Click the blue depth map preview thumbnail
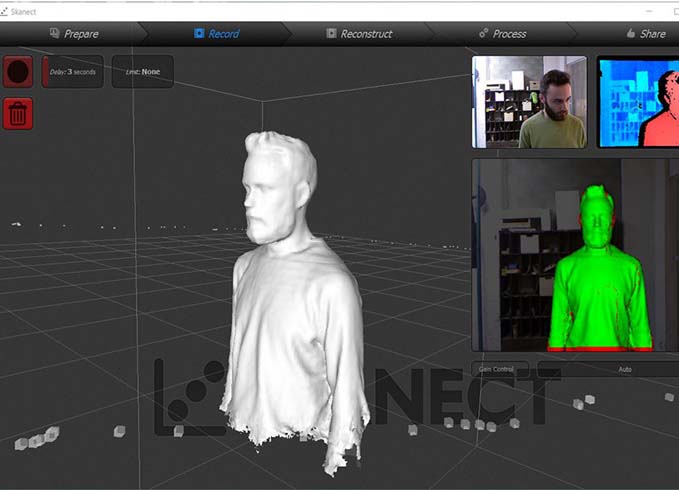The height and width of the screenshot is (490, 679). 638,102
